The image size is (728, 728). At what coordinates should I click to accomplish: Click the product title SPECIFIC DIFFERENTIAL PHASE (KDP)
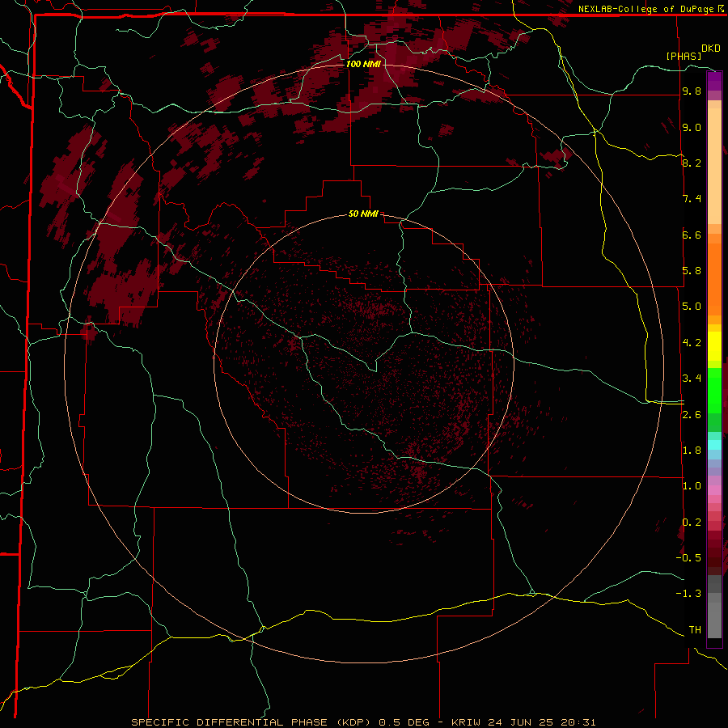[x=251, y=722]
